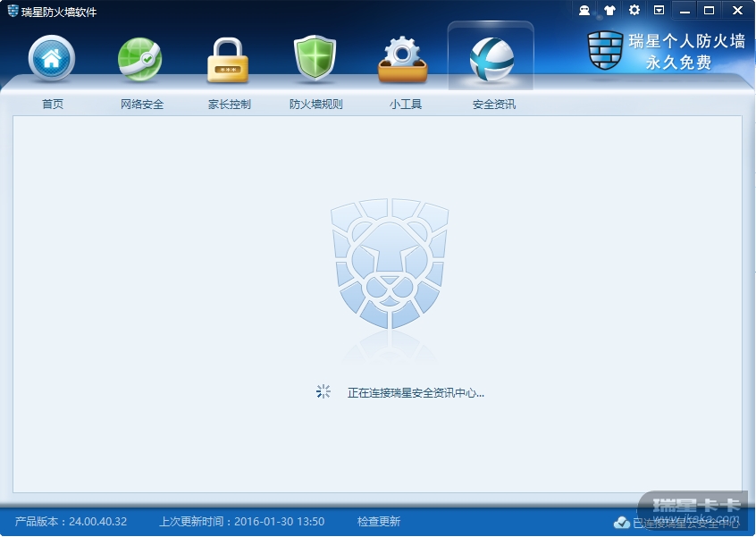The width and height of the screenshot is (756, 537).
Task: Switch to the 家长控制 tab label
Action: [x=230, y=105]
